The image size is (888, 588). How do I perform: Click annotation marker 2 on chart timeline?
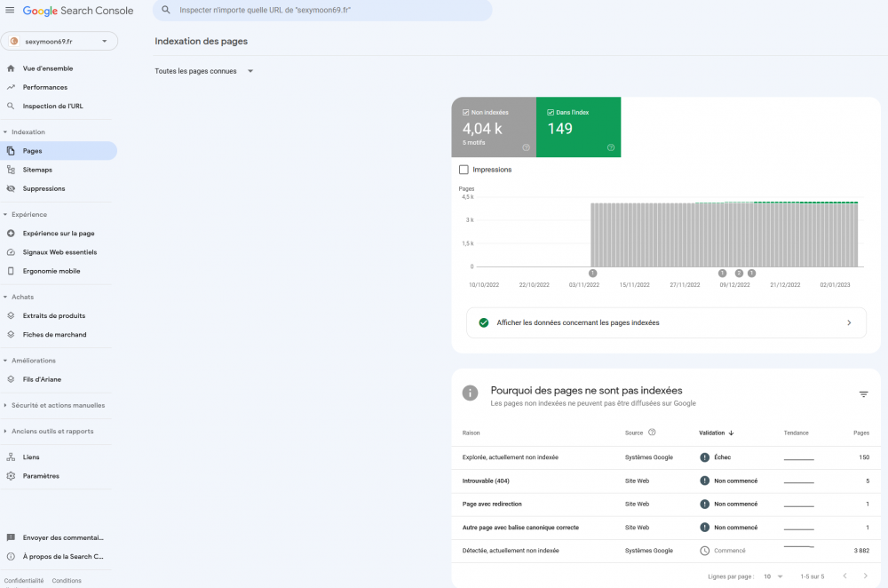(x=739, y=274)
